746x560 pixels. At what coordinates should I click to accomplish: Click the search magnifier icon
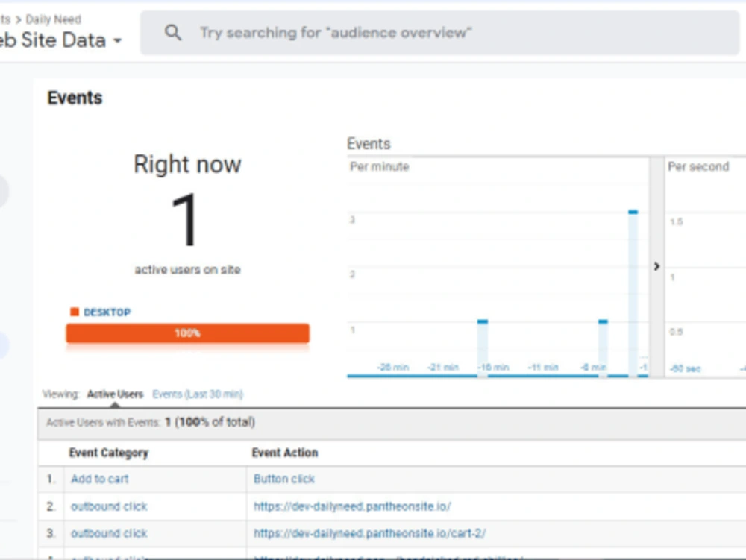173,33
